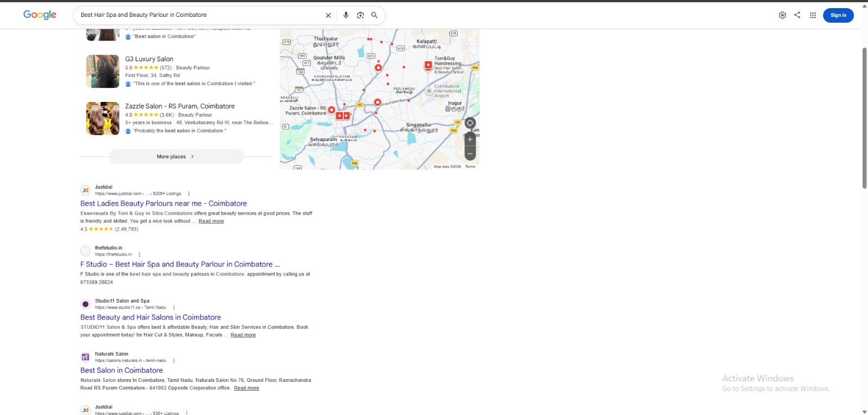Click the G3 Luxury Salon review quote
868x415 pixels.
click(x=194, y=84)
